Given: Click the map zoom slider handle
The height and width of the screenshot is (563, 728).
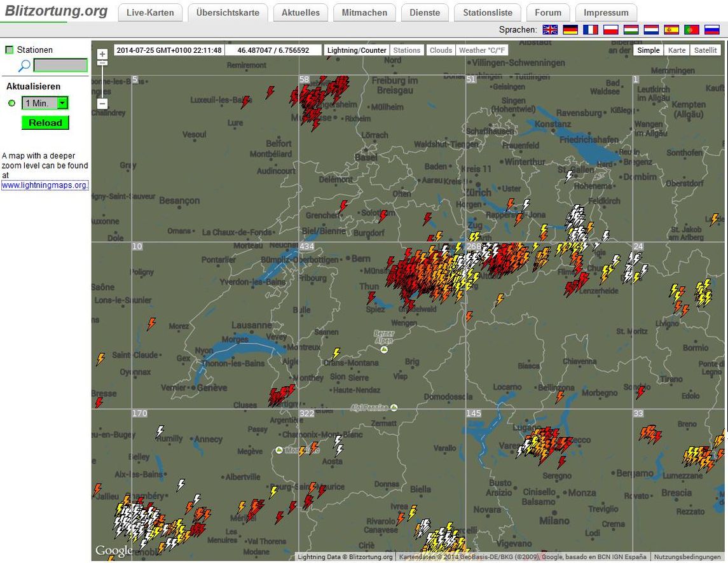Looking at the screenshot, I should click(102, 63).
